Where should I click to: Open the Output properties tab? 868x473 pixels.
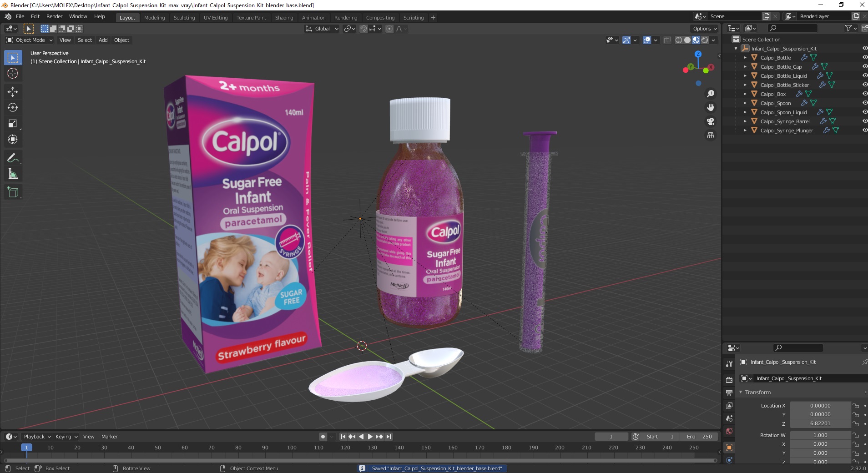(729, 392)
